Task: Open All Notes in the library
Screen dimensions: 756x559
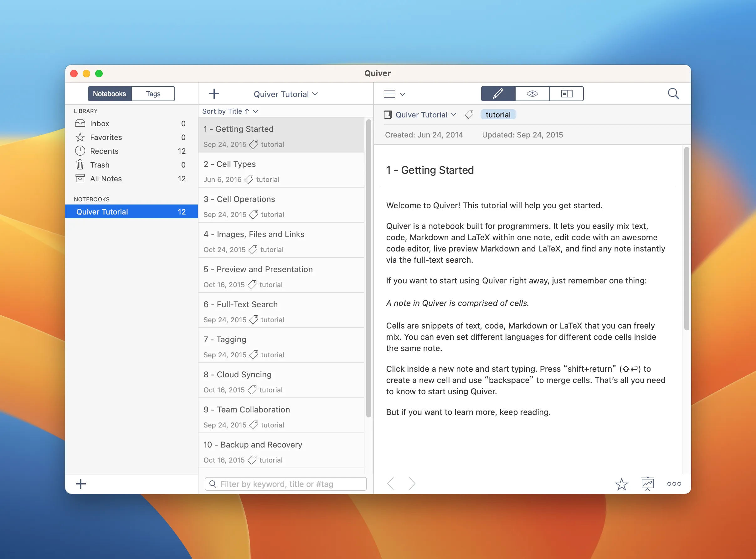Action: click(131, 179)
